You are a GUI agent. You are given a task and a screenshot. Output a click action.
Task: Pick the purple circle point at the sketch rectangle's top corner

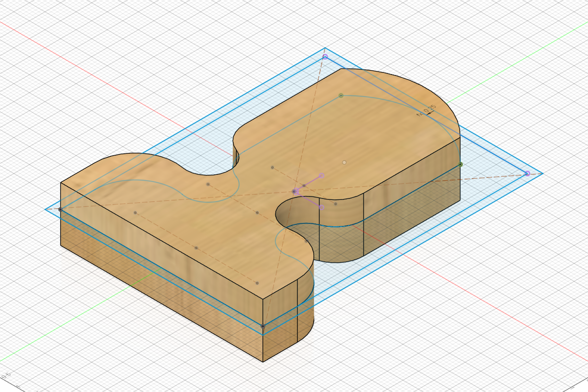325,57
